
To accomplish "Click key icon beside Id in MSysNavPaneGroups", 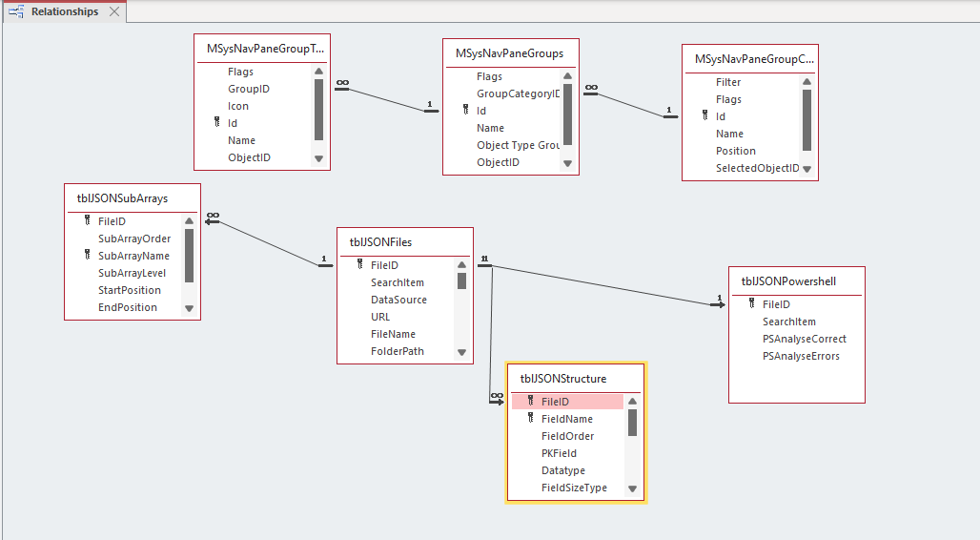I will click(465, 110).
